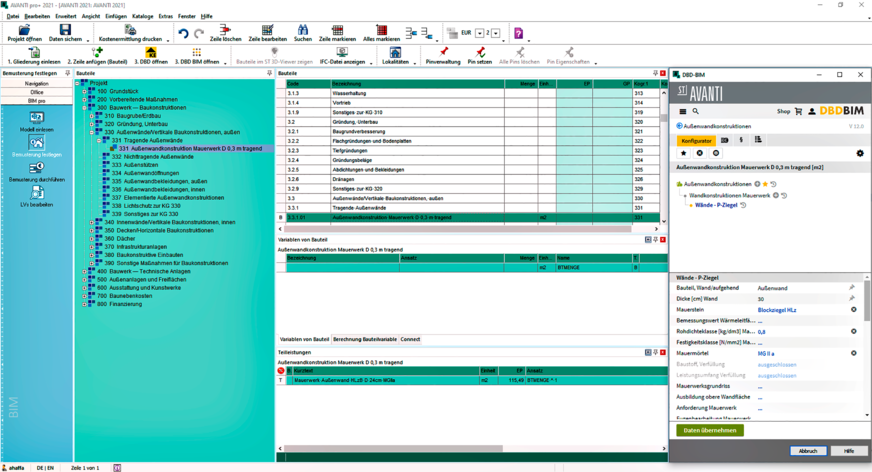This screenshot has width=872, height=472.
Task: Toggle the favorites star filter button
Action: (684, 153)
